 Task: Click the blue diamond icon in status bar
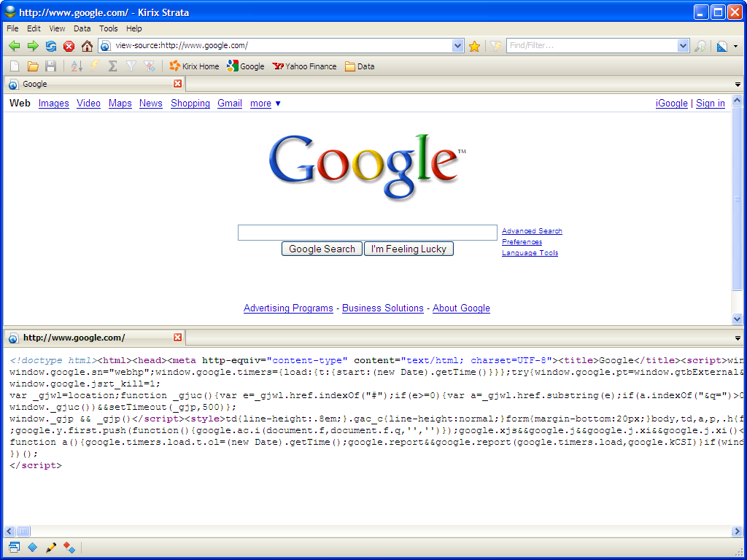(x=32, y=548)
